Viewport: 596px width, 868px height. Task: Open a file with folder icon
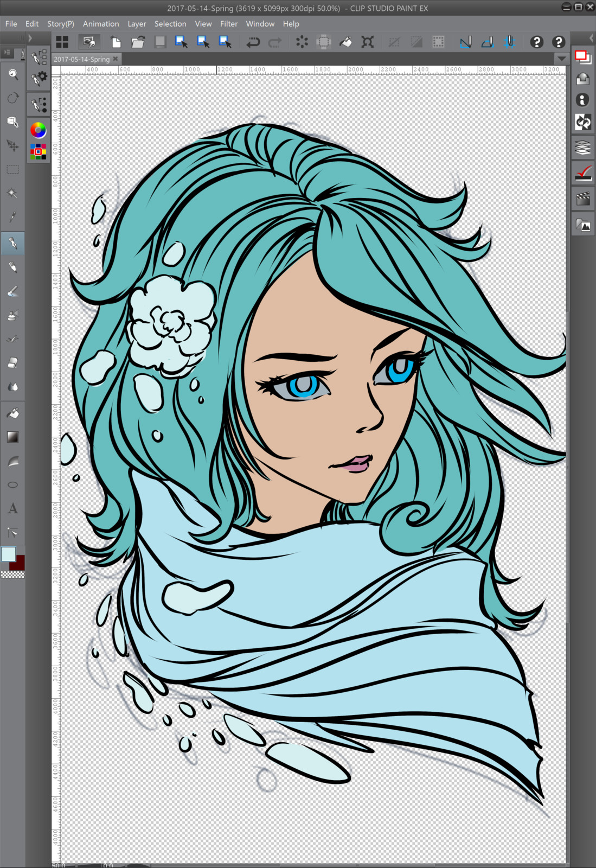[x=138, y=42]
